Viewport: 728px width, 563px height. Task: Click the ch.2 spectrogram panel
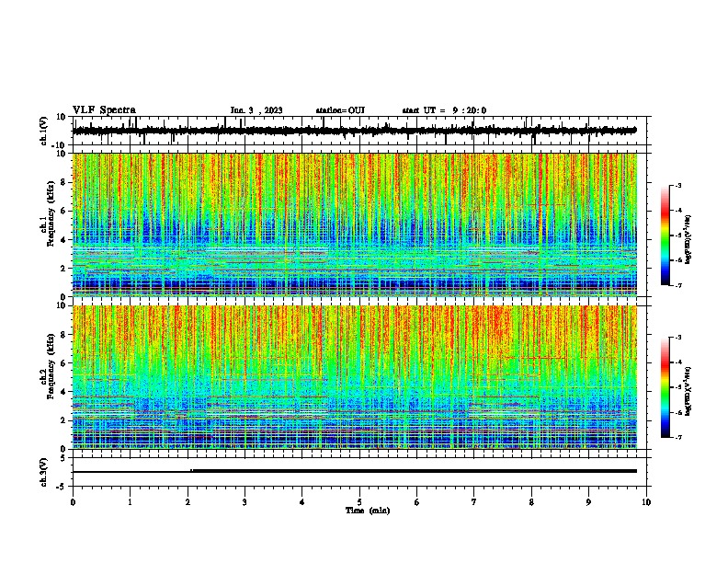[x=355, y=377]
